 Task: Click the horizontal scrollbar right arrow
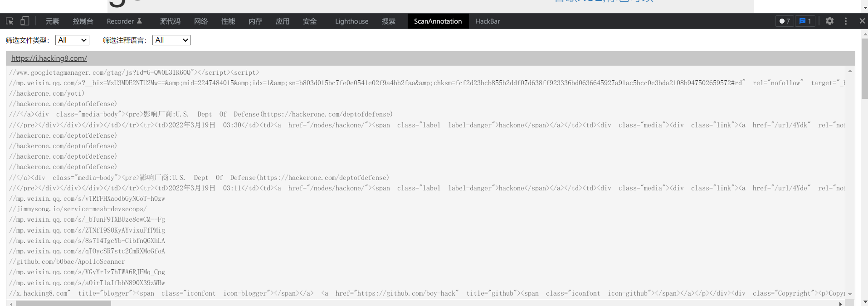click(841, 303)
